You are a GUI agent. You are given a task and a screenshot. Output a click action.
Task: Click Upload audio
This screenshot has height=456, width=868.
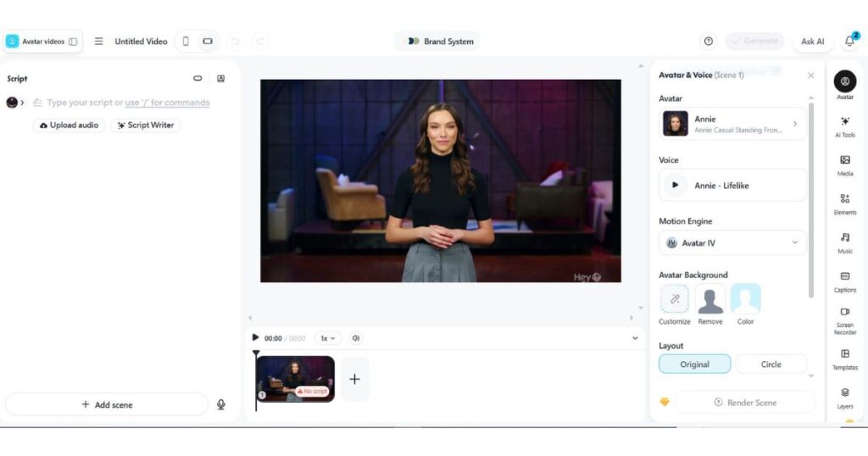click(x=70, y=125)
